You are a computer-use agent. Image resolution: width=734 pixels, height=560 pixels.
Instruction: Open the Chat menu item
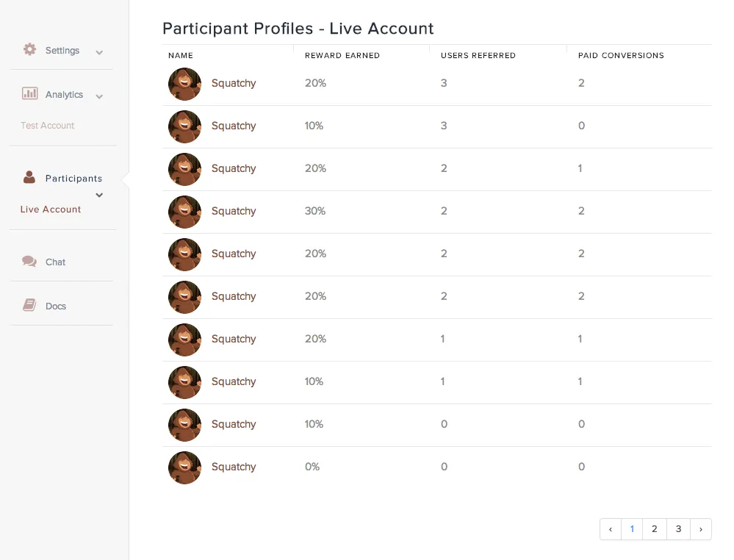(x=55, y=262)
